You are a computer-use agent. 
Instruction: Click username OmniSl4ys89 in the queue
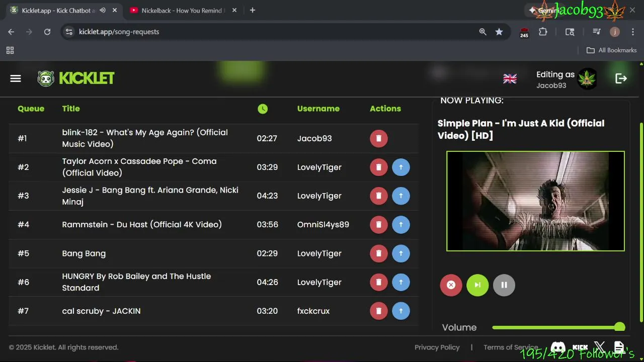[x=323, y=225]
